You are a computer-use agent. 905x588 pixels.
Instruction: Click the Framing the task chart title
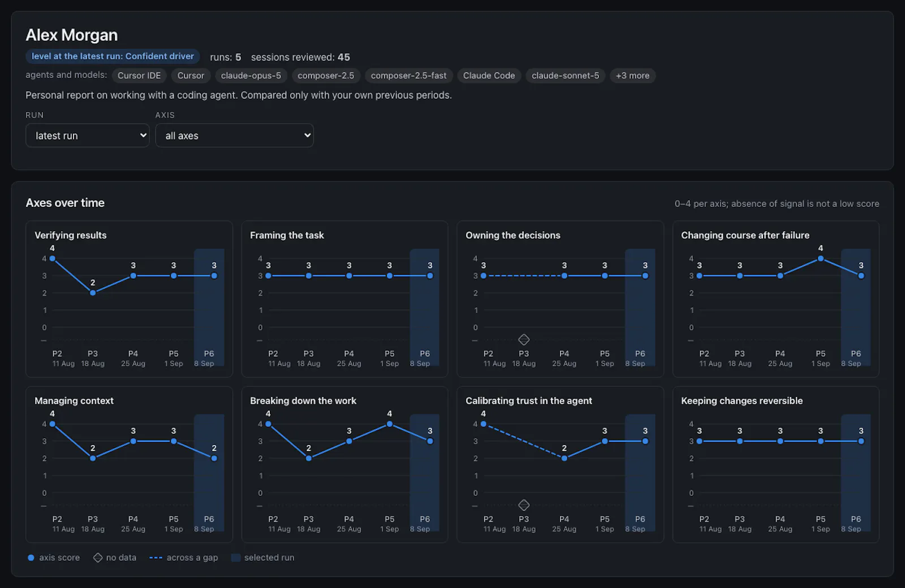[x=287, y=235]
